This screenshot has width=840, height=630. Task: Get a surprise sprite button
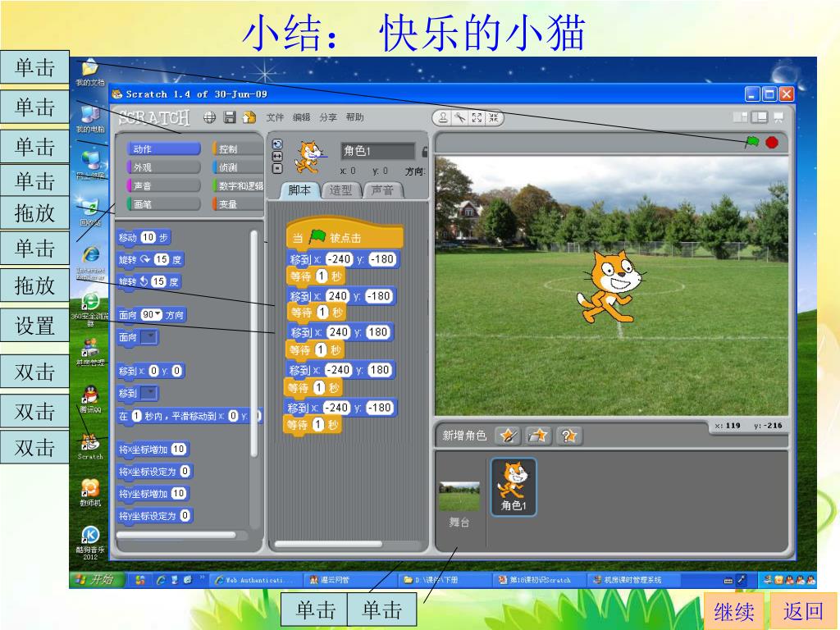coord(569,436)
